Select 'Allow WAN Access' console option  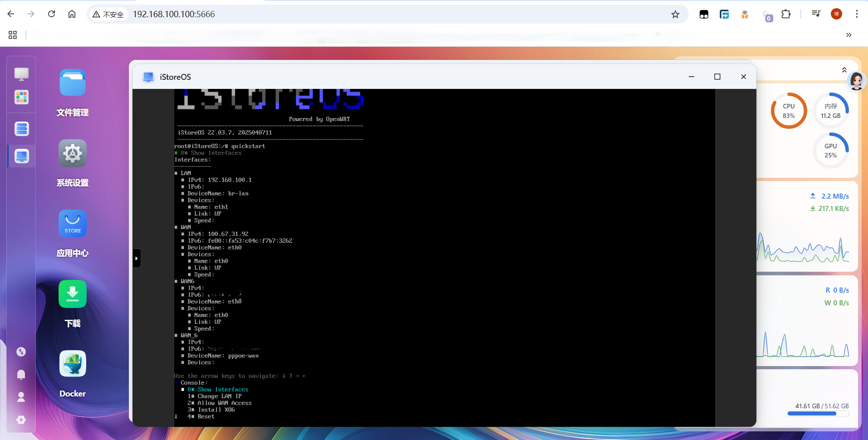pyautogui.click(x=219, y=403)
